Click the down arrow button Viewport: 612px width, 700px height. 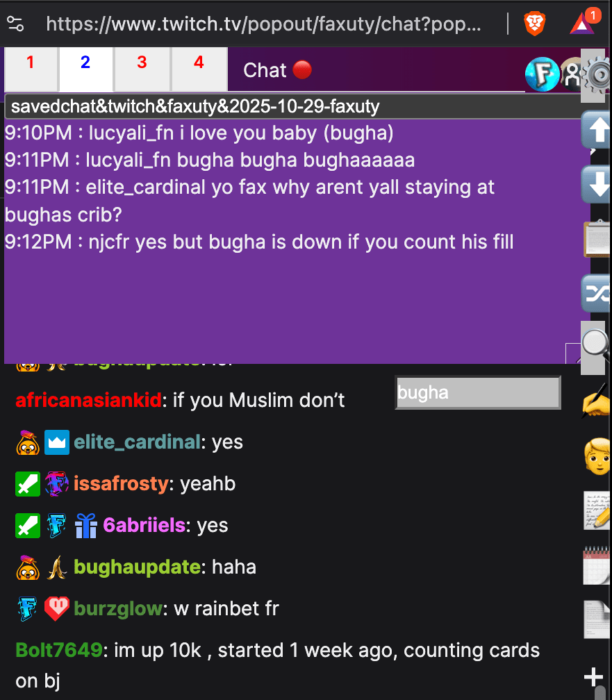[x=597, y=184]
